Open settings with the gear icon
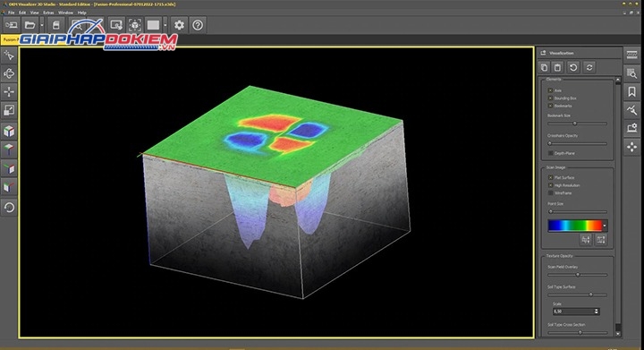 pyautogui.click(x=179, y=25)
